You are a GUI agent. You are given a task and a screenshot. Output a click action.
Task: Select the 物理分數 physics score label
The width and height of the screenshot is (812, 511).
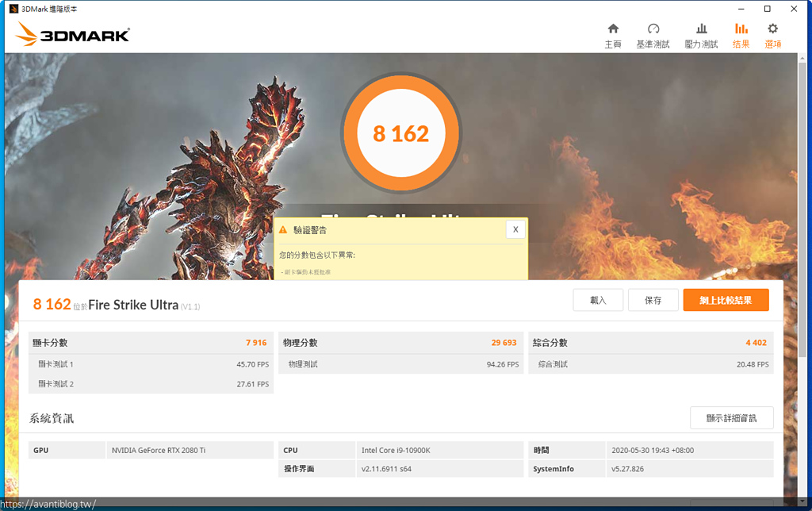(x=301, y=343)
